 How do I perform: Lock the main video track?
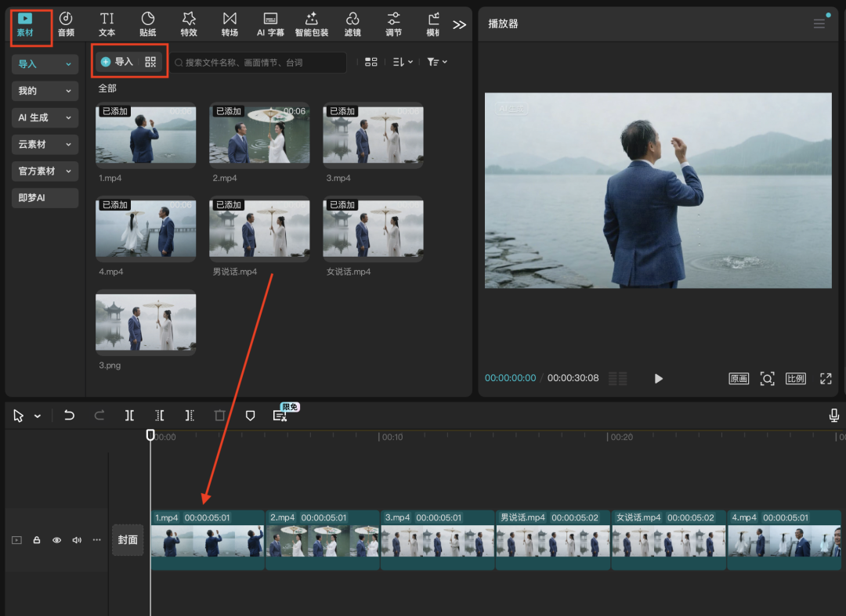point(37,540)
